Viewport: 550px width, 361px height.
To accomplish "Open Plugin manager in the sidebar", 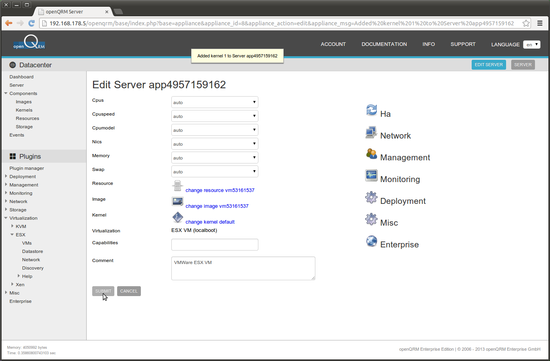I will 27,168.
